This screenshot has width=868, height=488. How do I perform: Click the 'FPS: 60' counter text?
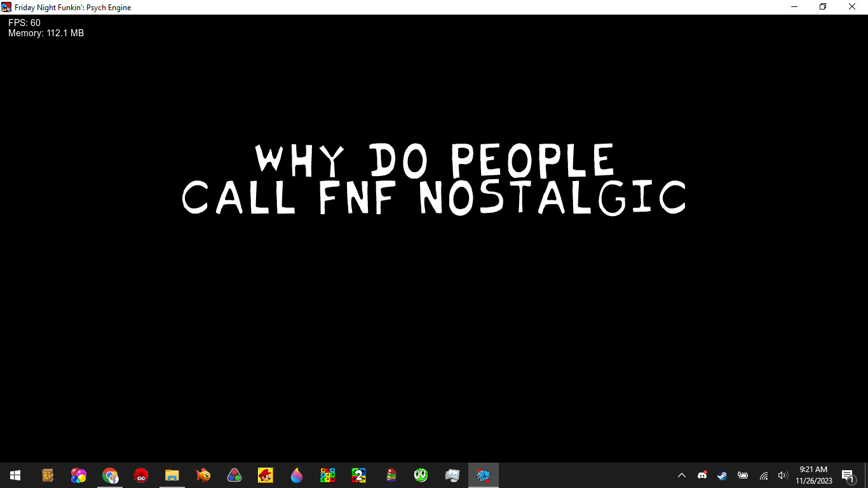point(24,23)
